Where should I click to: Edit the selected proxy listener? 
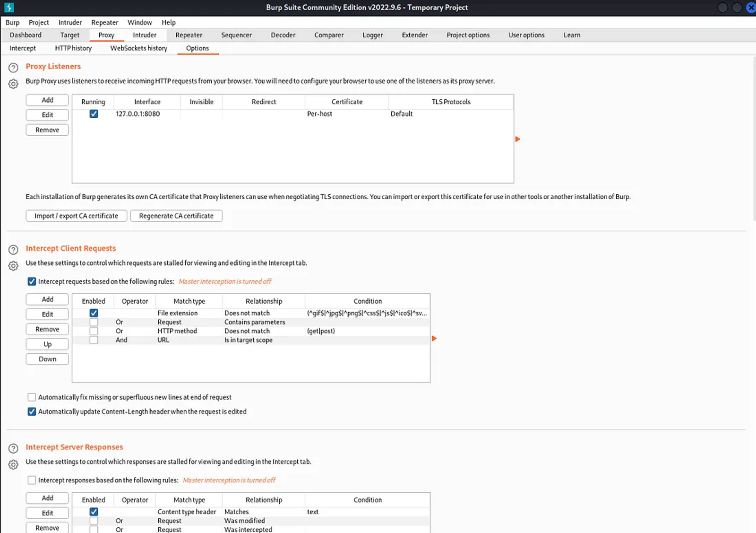tap(47, 115)
